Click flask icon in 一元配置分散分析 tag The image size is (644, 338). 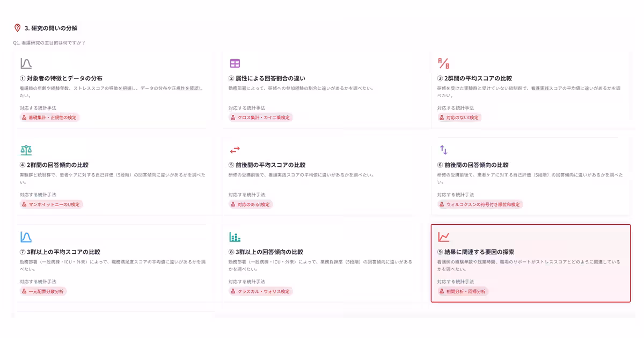click(x=24, y=291)
